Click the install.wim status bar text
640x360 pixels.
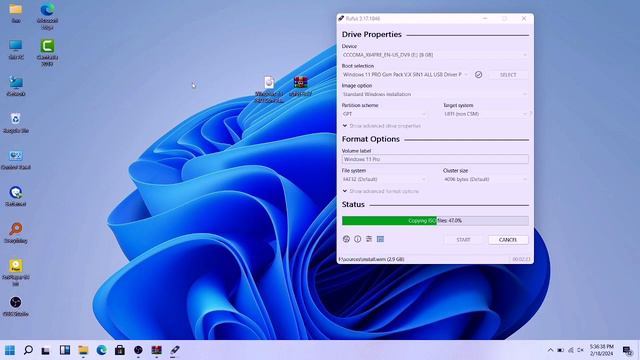coord(371,259)
